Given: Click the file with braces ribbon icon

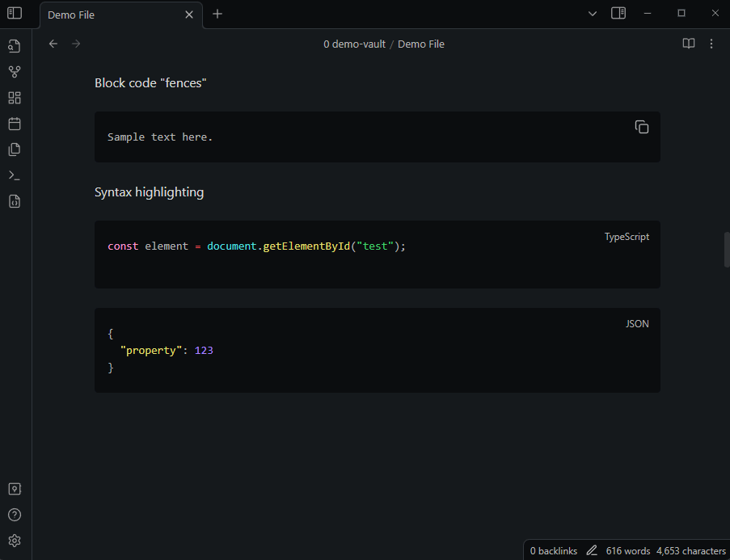Looking at the screenshot, I should (x=15, y=201).
